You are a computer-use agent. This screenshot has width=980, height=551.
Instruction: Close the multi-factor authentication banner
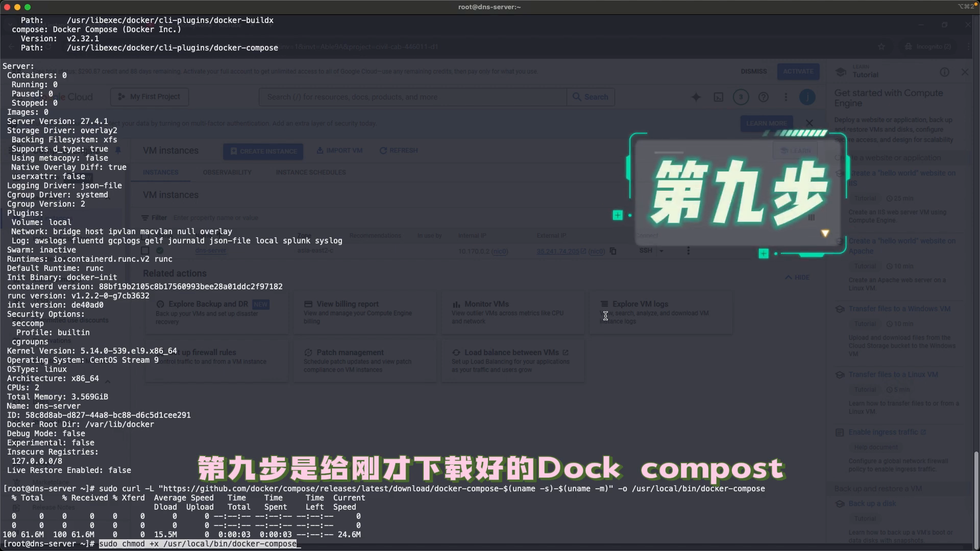[809, 123]
